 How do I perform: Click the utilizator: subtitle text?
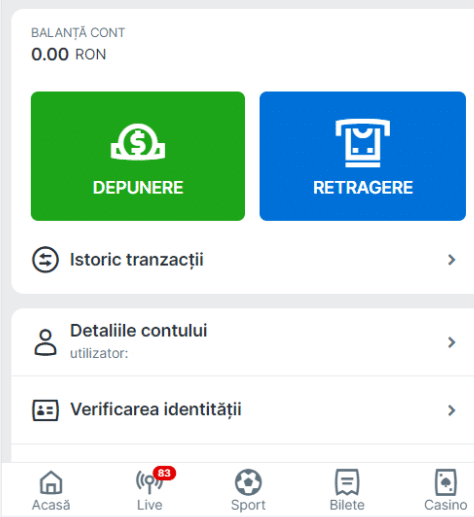pos(99,353)
